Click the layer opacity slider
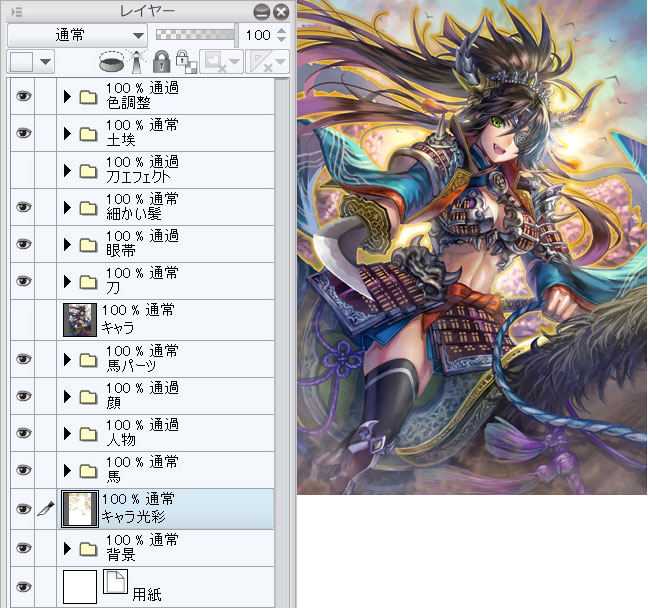 195,35
